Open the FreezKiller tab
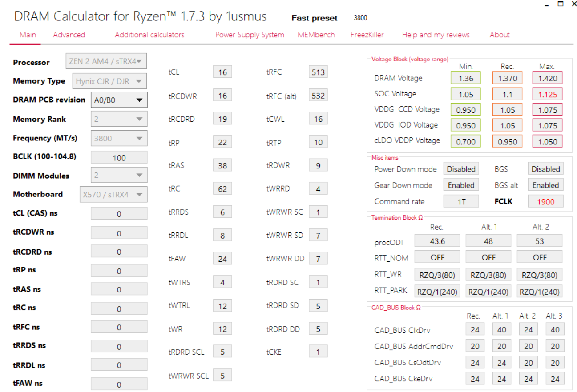This screenshot has width=577, height=392. point(367,35)
